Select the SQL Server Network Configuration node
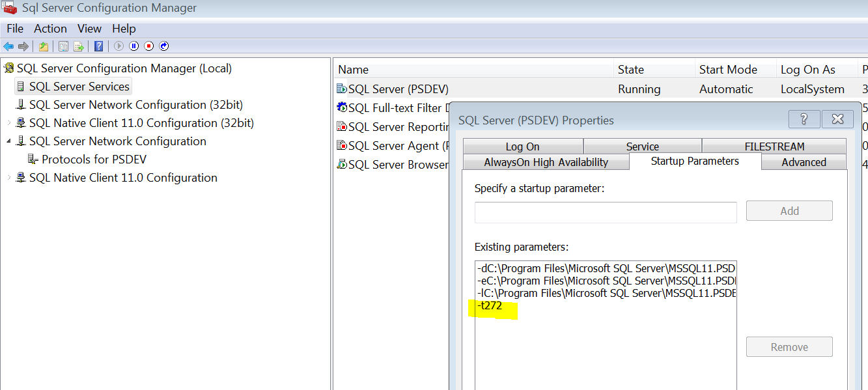The image size is (868, 390). [x=118, y=141]
